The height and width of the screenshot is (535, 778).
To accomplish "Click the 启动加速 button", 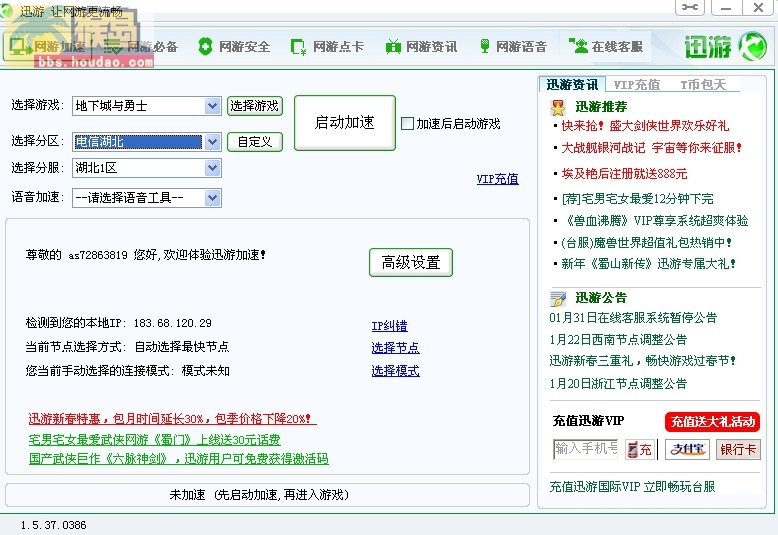I will (x=345, y=123).
